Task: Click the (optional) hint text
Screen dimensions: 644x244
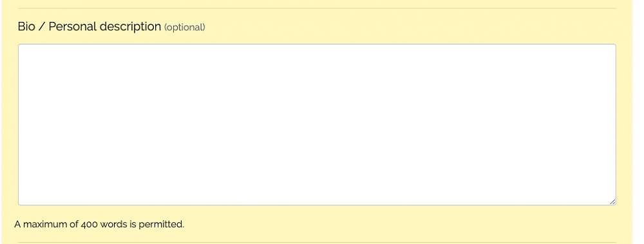Action: [x=184, y=28]
